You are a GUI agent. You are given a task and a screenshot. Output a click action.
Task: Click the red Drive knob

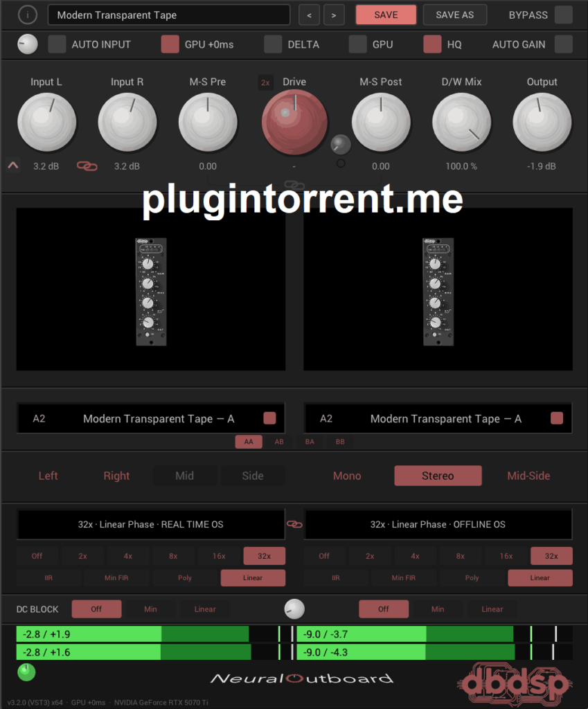click(x=294, y=122)
